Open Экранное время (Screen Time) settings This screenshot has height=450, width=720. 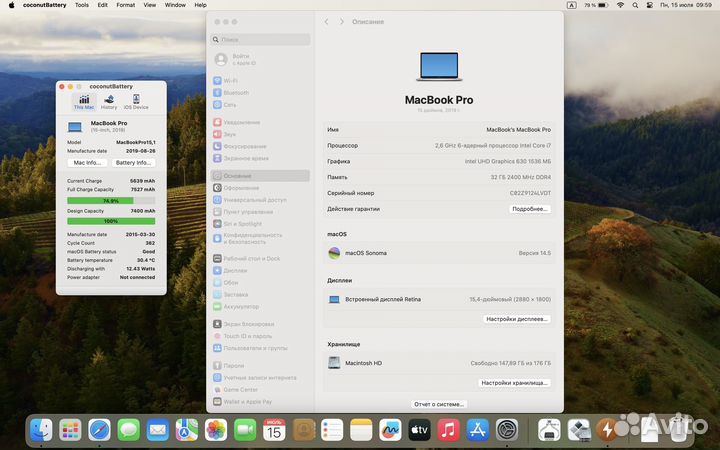click(260, 158)
